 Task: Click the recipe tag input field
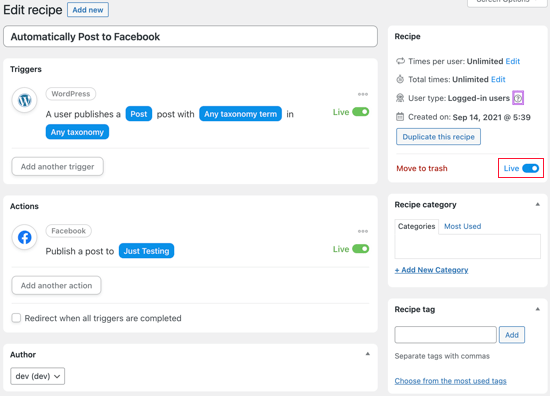(x=445, y=335)
